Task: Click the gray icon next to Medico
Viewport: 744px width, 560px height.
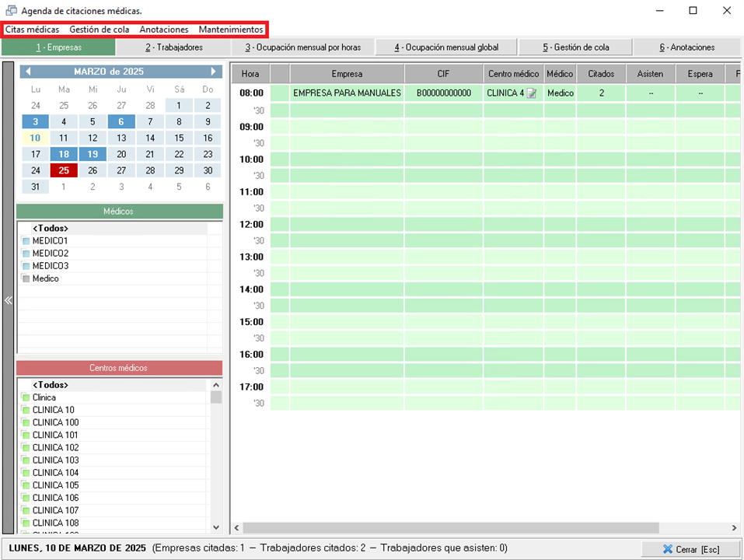Action: coord(26,278)
